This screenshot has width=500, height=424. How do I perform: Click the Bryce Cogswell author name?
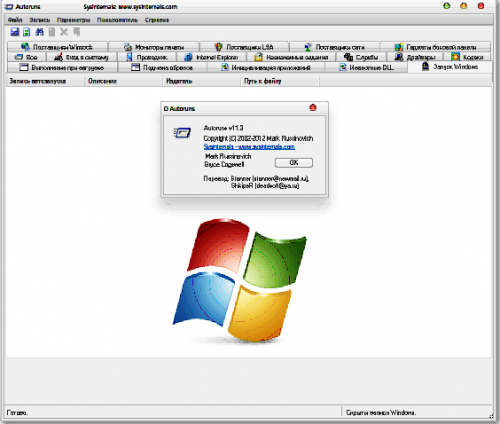point(224,165)
